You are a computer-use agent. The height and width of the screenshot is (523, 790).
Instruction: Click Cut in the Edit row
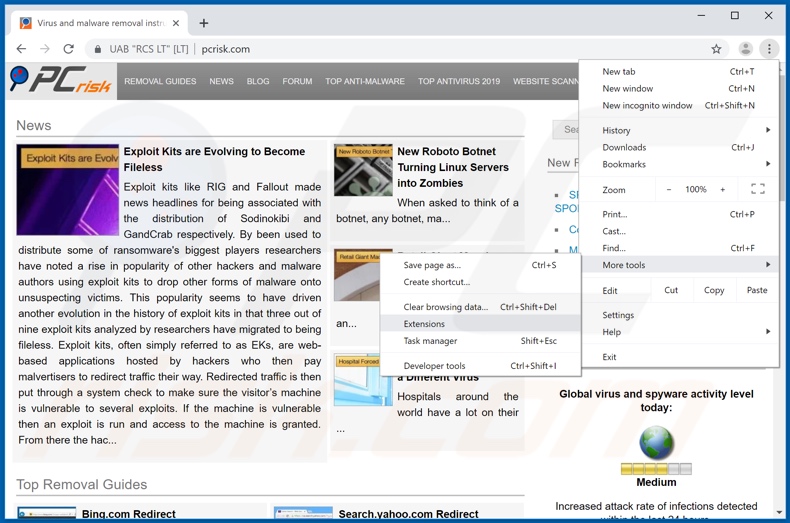pos(671,290)
